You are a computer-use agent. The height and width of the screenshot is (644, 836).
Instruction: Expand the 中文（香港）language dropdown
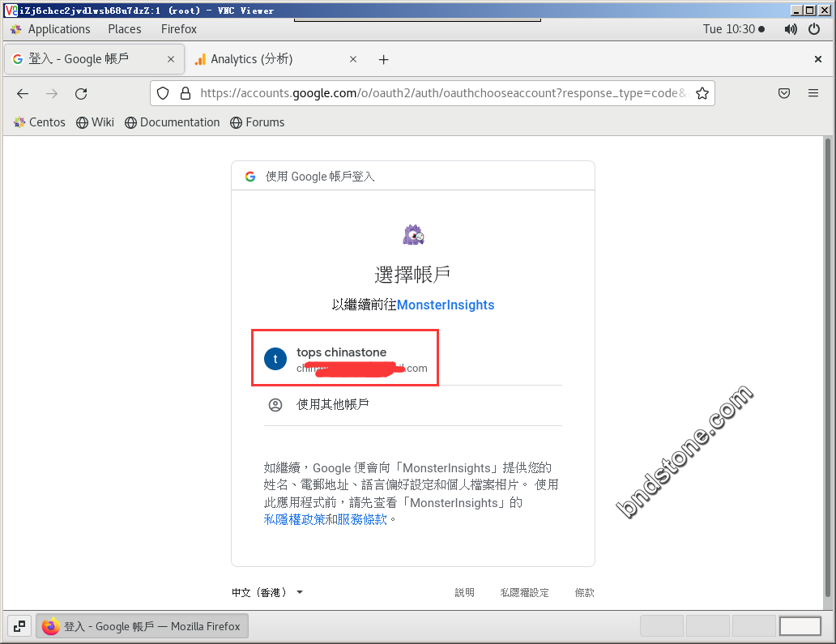(267, 592)
